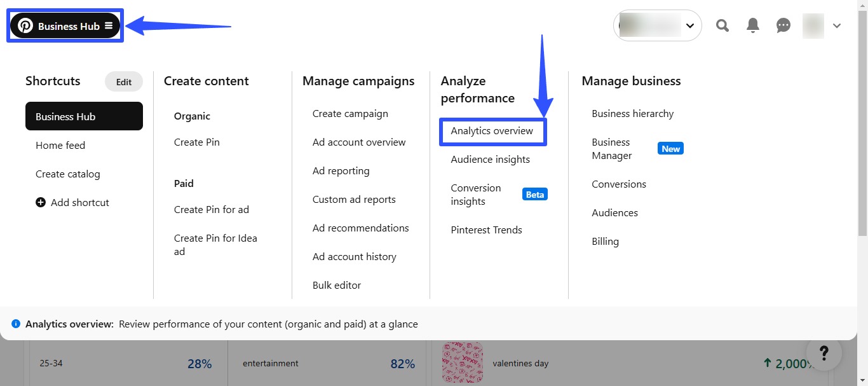Open messages with the chat bubble icon
The width and height of the screenshot is (868, 386).
pyautogui.click(x=782, y=25)
